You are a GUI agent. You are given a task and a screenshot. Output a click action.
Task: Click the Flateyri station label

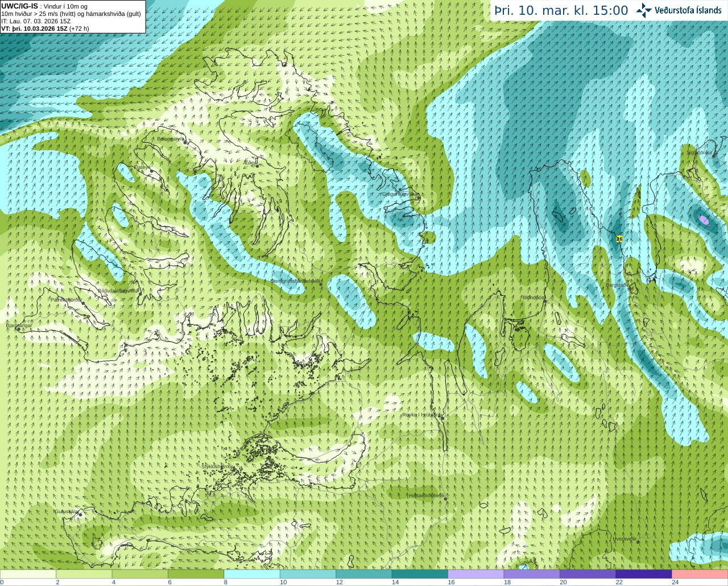142,167
